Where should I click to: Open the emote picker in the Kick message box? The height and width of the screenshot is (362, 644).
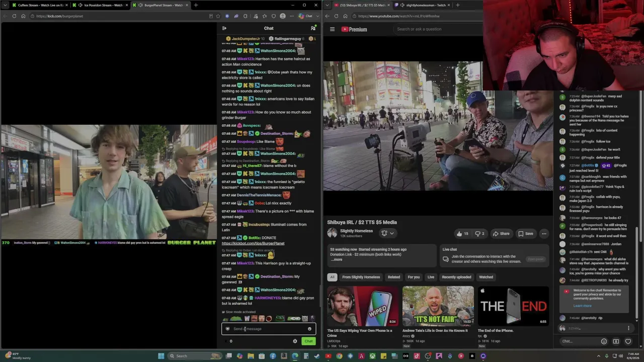click(309, 329)
